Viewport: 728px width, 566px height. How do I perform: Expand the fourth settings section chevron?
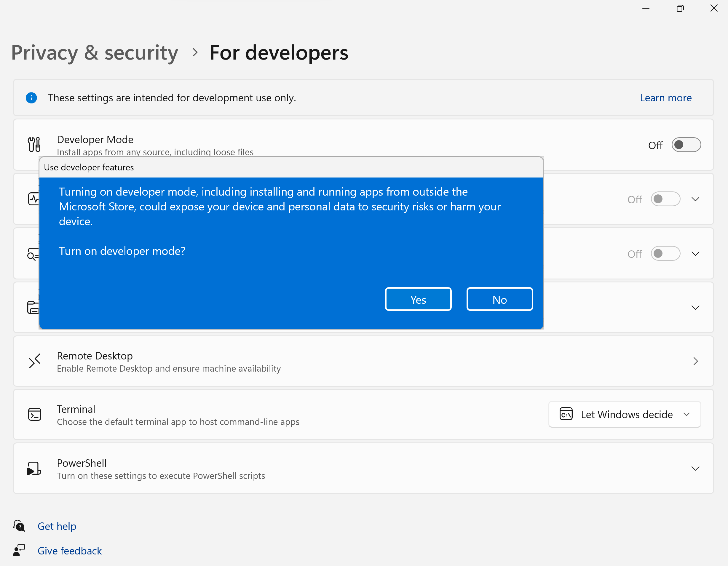point(695,307)
